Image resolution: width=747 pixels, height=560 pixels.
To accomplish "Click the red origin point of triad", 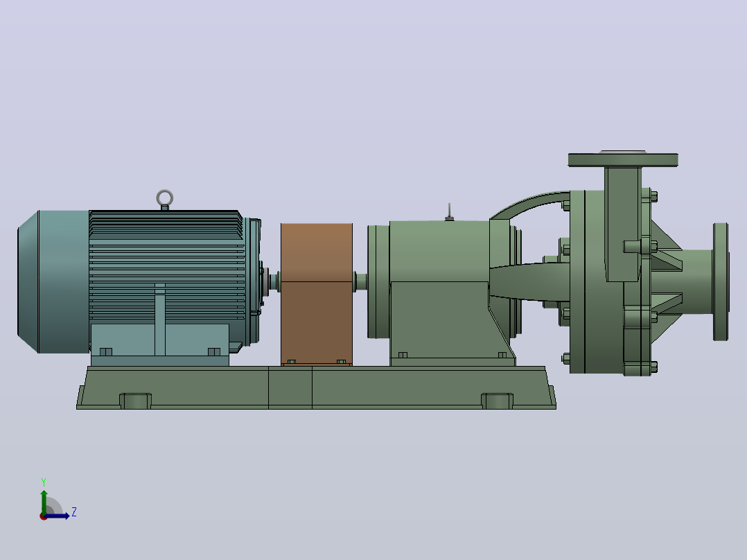I will 44,516.
